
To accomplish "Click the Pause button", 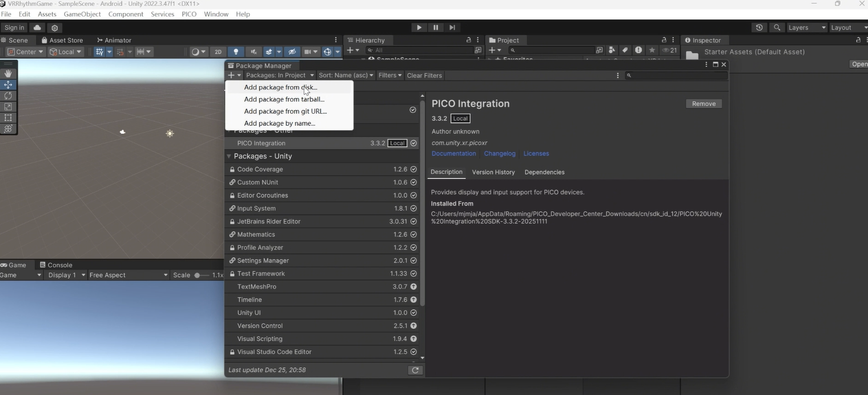I will click(x=436, y=27).
